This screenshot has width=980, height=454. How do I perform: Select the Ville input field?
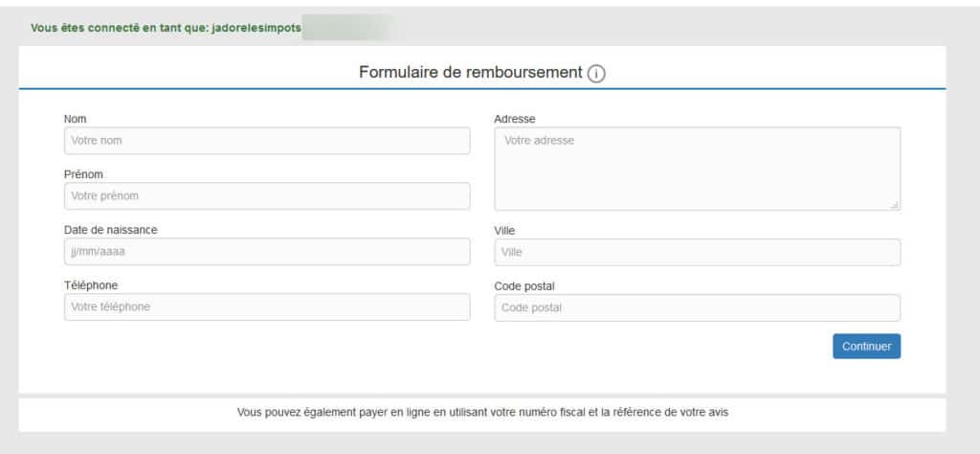tap(698, 252)
